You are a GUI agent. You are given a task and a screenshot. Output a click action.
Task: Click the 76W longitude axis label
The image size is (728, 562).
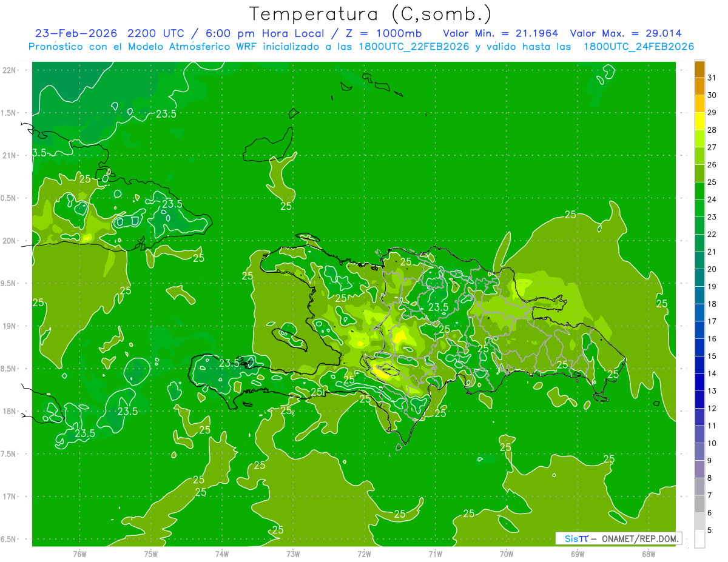[x=79, y=554]
